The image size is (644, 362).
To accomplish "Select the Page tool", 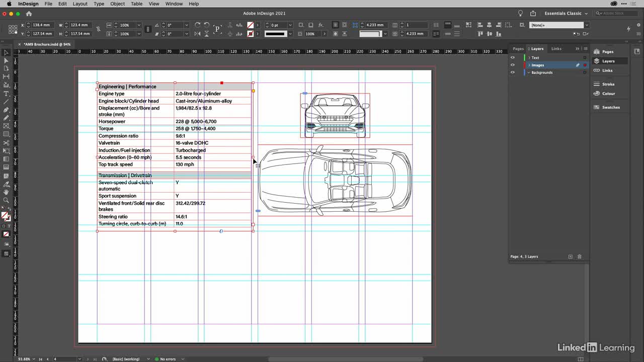I will 6,69.
